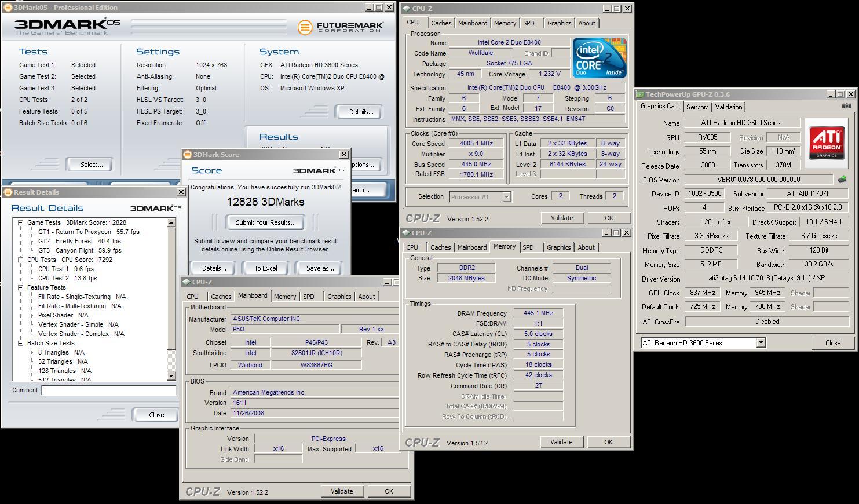The image size is (859, 504).
Task: Open the GPU selection dropdown in GPU-Z
Action: tap(761, 343)
